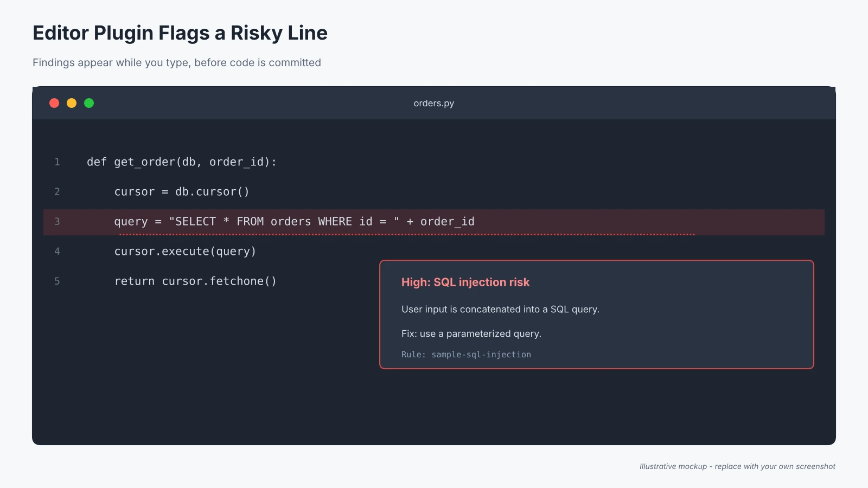Screen dimensions: 868x488
Task: Select the orders.py file title
Action: pyautogui.click(x=434, y=103)
